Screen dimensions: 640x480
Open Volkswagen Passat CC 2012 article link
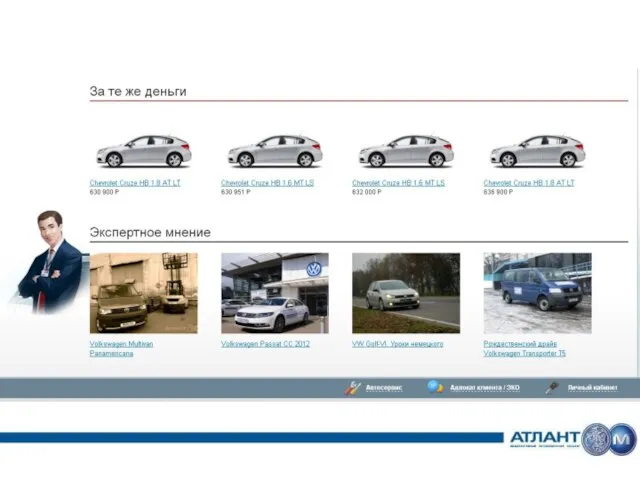(265, 344)
